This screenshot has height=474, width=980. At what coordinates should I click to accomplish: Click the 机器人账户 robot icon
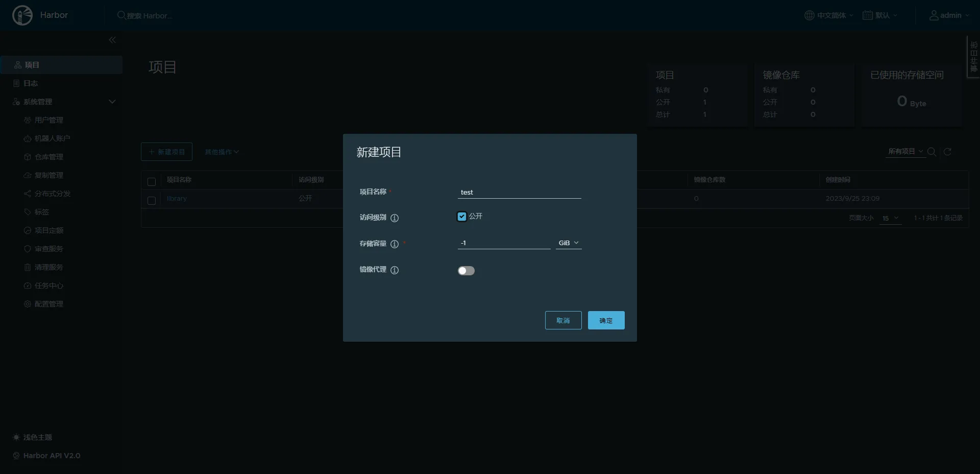pyautogui.click(x=28, y=138)
